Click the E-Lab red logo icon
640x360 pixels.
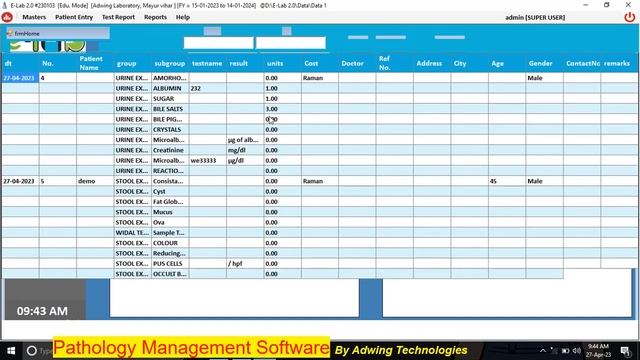(7, 17)
